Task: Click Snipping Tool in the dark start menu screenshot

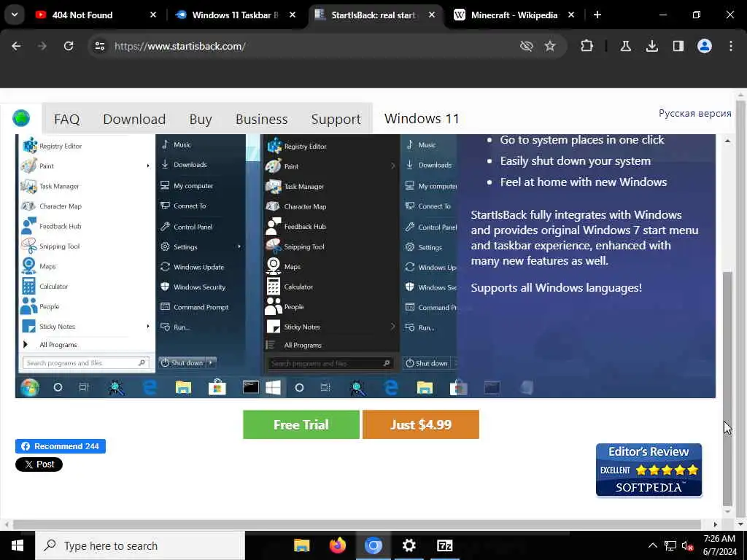Action: (x=304, y=246)
